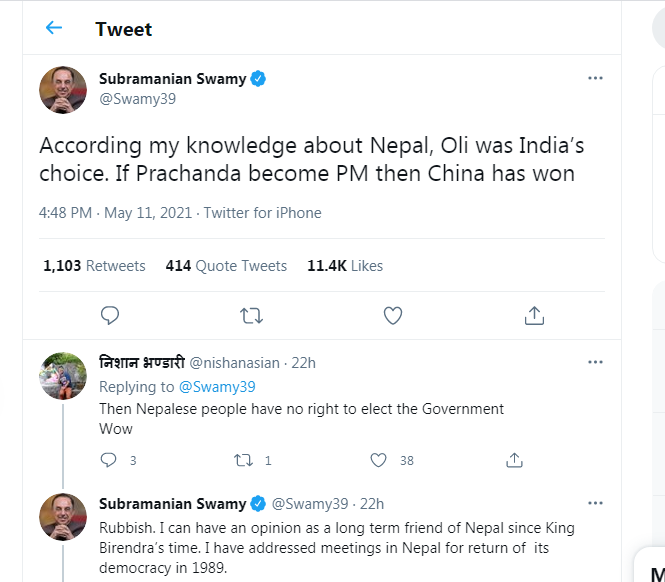
Task: Share nishanasian's reply
Action: [514, 461]
